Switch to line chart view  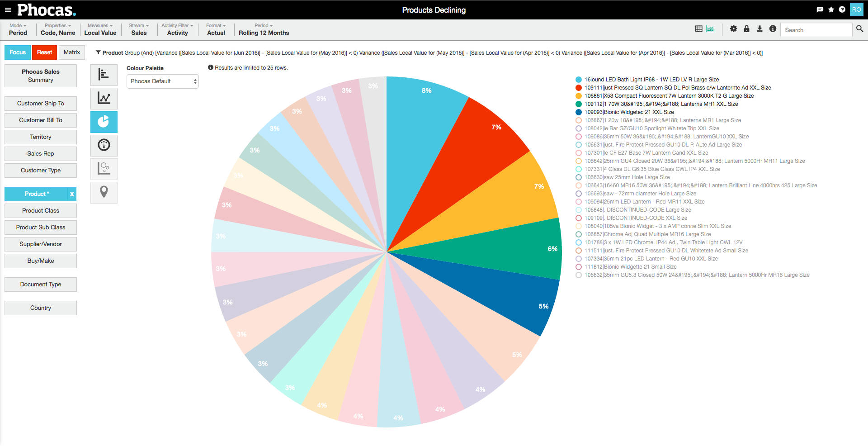[104, 98]
